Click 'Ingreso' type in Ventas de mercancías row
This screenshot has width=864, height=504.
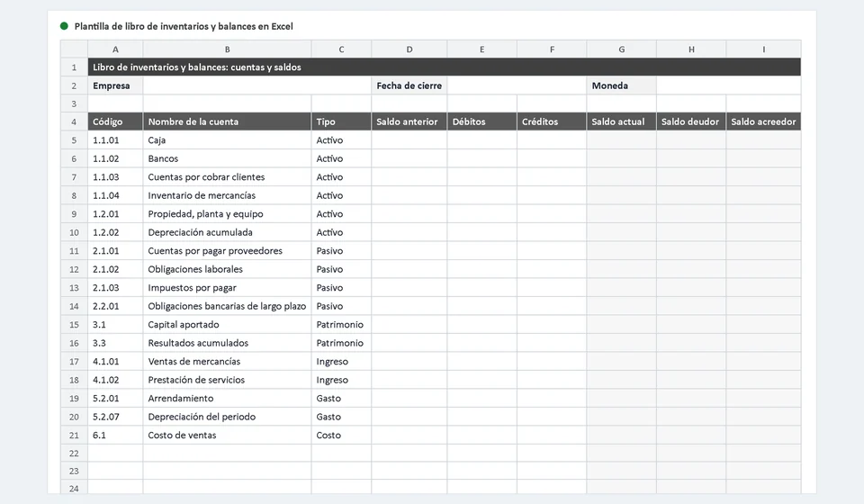click(x=341, y=362)
